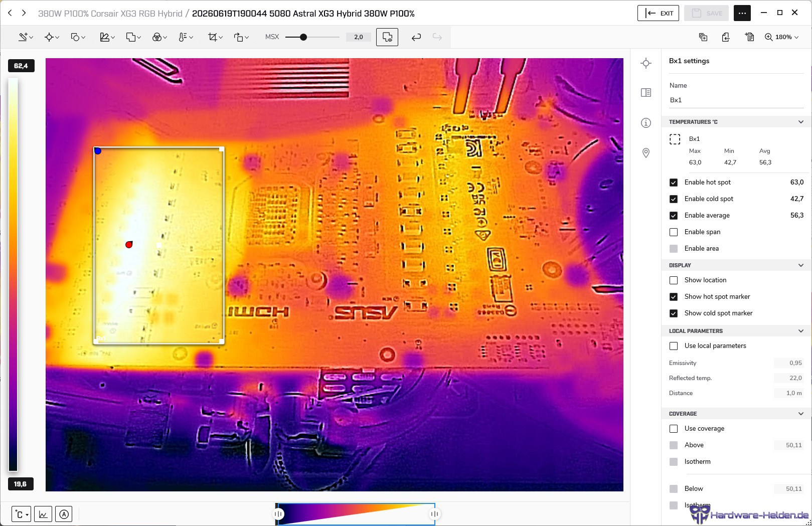812x526 pixels.
Task: Click the MSX slider handle
Action: (303, 37)
